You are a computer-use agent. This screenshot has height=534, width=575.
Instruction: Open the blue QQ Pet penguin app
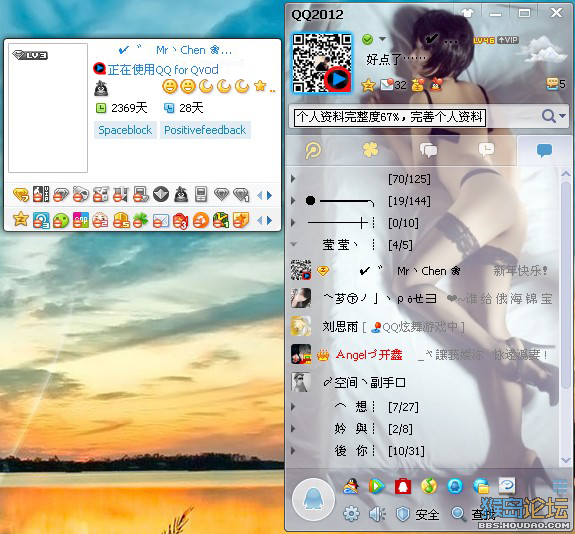coord(455,486)
